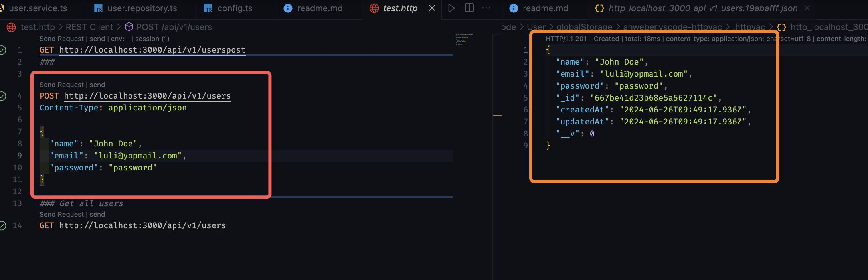Click the opening brace on test.http line 7
This screenshot has width=868, height=280.
coord(42,132)
